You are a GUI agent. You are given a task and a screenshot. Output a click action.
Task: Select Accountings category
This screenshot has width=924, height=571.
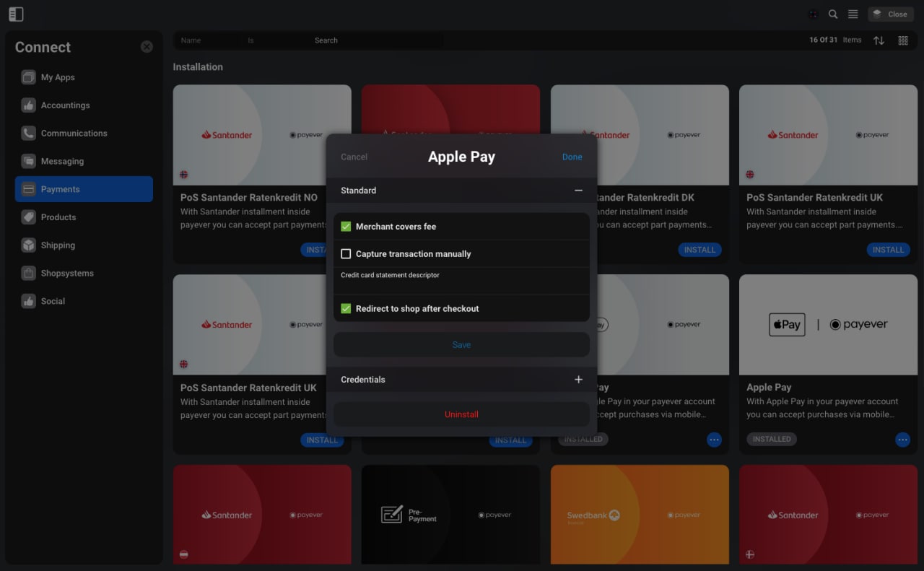pyautogui.click(x=84, y=105)
